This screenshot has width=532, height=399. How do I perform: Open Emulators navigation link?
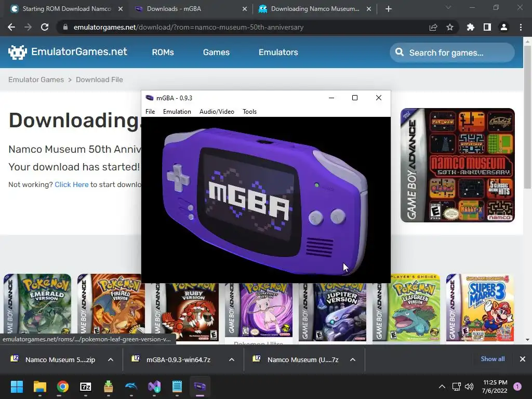[x=278, y=52]
